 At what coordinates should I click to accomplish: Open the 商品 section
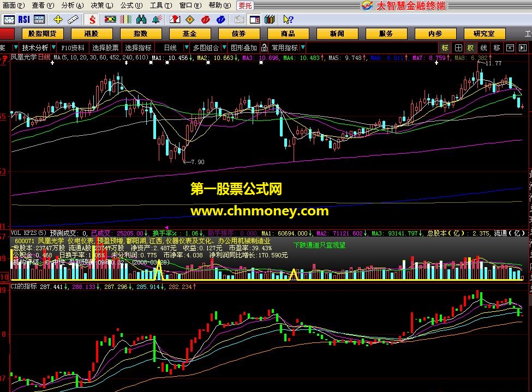point(288,34)
